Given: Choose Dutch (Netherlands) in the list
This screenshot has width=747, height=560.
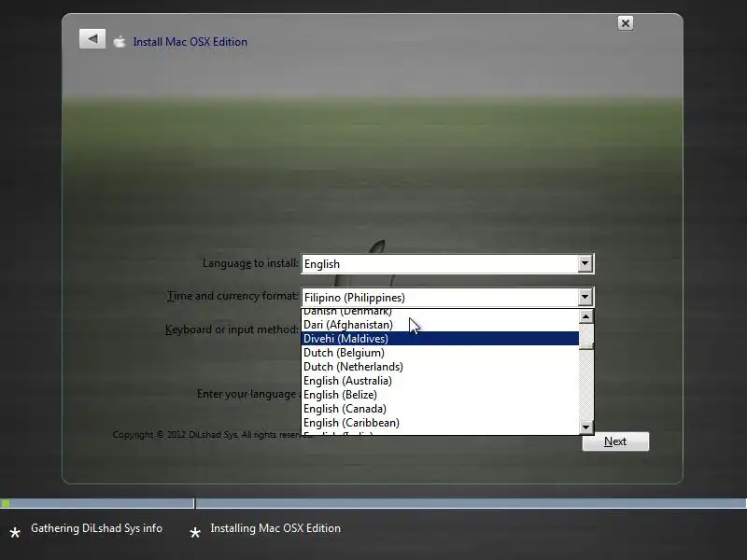Looking at the screenshot, I should [440, 367].
